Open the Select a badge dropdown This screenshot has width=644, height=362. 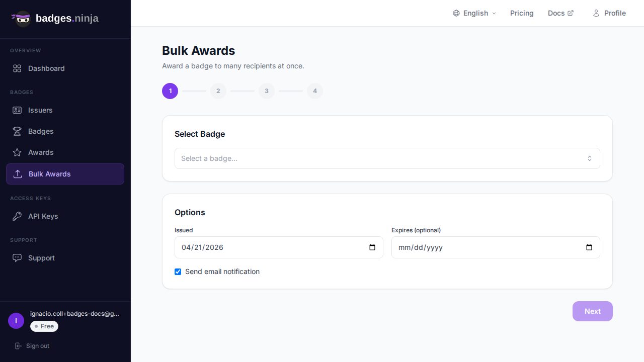coord(387,158)
